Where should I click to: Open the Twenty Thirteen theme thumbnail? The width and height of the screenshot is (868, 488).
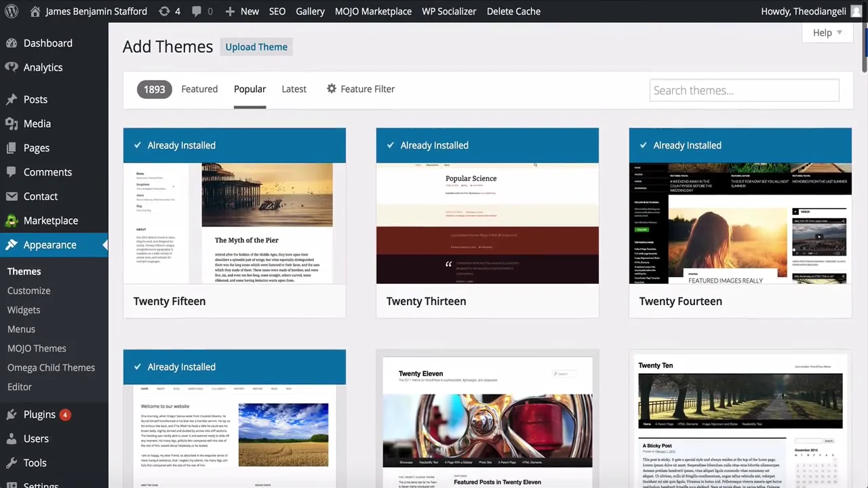(488, 206)
